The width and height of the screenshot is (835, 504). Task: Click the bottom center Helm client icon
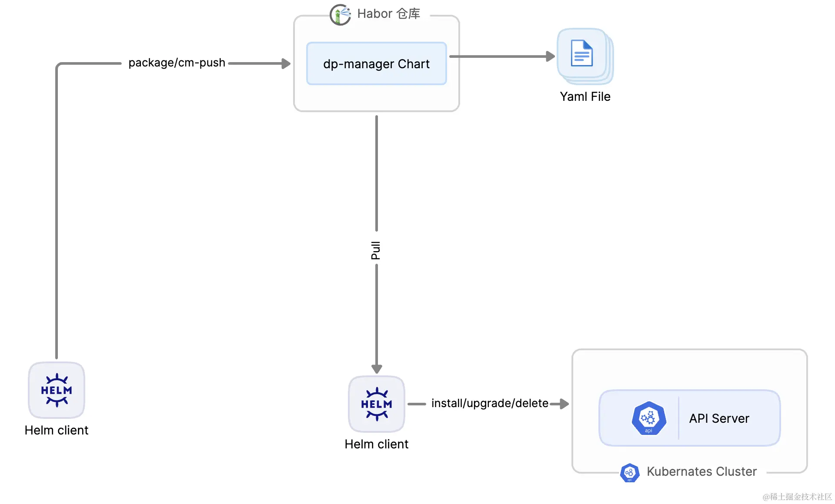377,404
